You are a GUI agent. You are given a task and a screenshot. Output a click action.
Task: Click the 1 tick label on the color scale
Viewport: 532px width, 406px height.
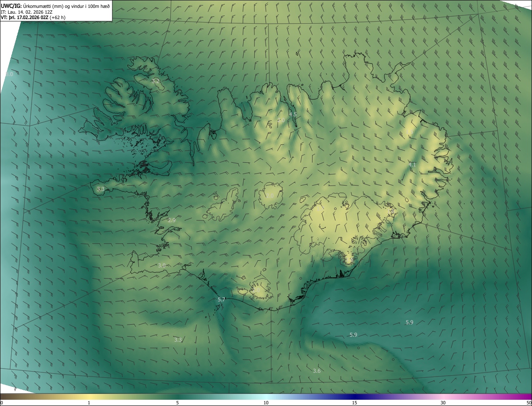tap(89, 403)
